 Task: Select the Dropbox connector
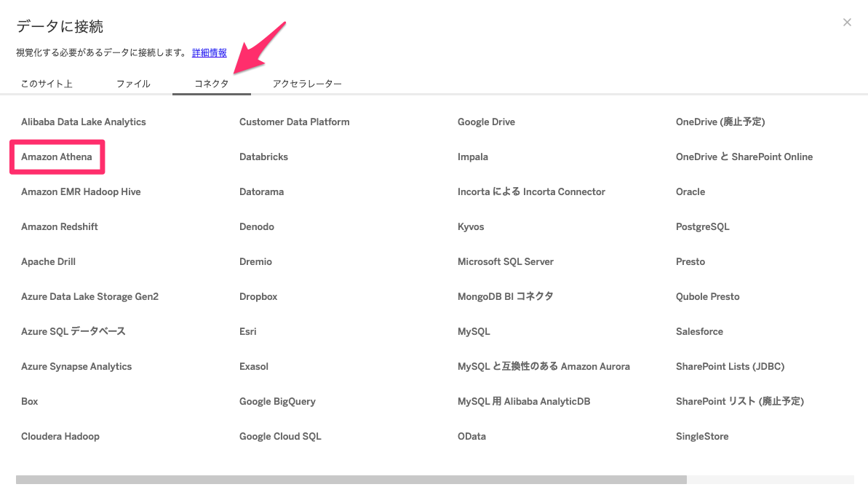point(258,297)
